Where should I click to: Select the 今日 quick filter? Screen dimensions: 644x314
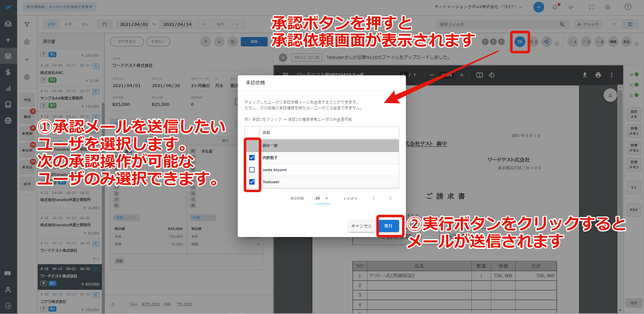(27, 100)
